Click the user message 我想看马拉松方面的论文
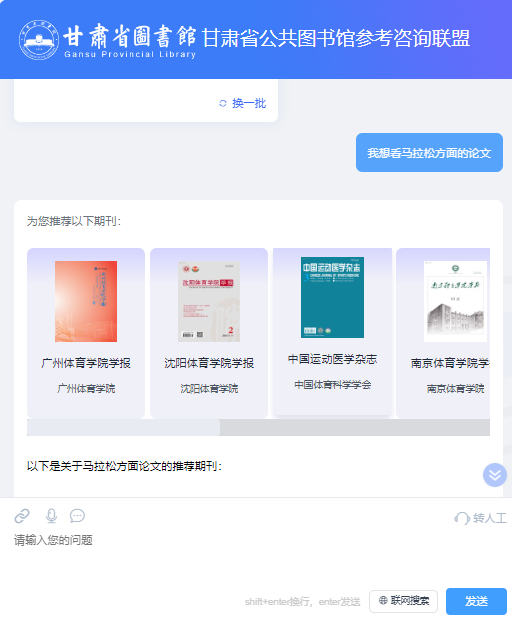512x620 pixels. coord(429,153)
